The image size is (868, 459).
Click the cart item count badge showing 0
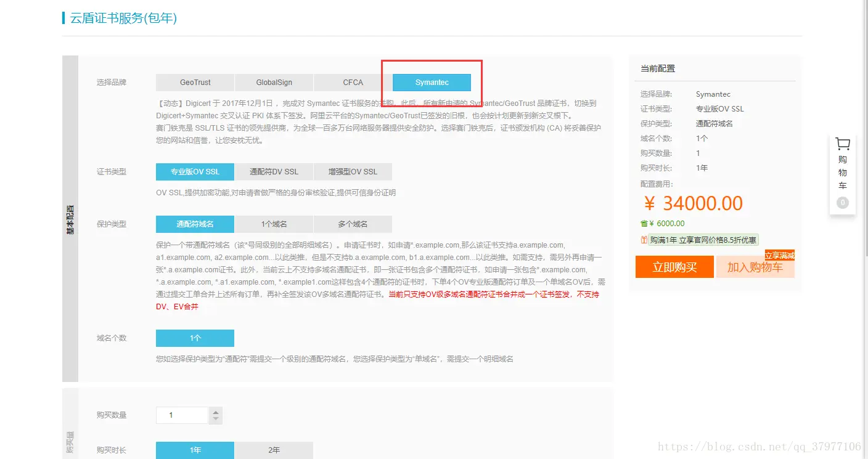tap(843, 203)
